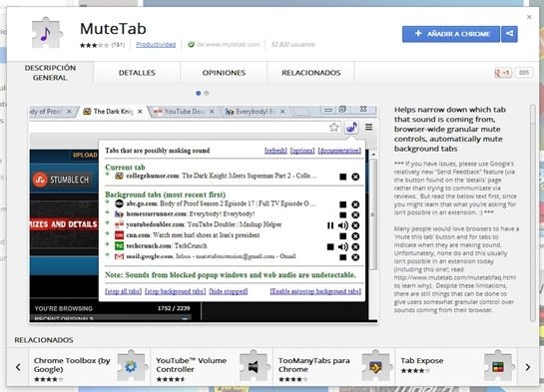Stop the mail.google.com row
Image resolution: width=544 pixels, height=392 pixels.
[x=342, y=257]
